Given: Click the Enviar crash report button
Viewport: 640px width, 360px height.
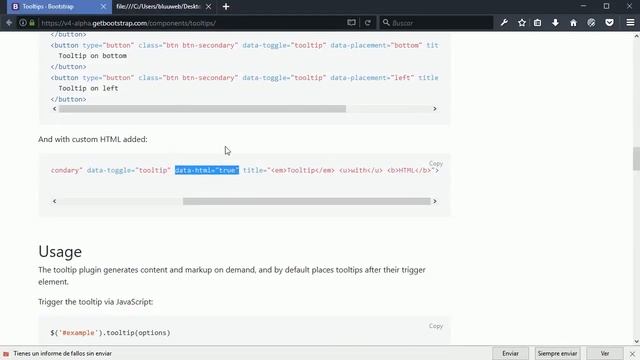Looking at the screenshot, I should [x=510, y=353].
